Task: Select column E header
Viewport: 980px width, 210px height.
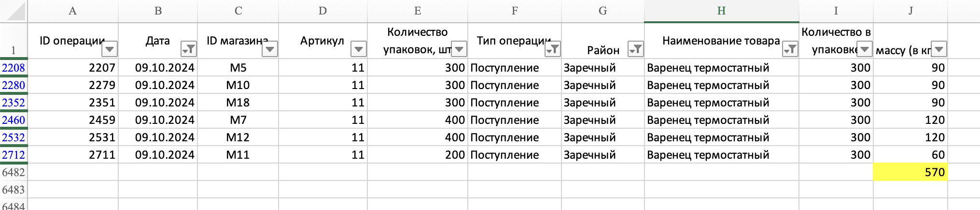Action: point(418,11)
